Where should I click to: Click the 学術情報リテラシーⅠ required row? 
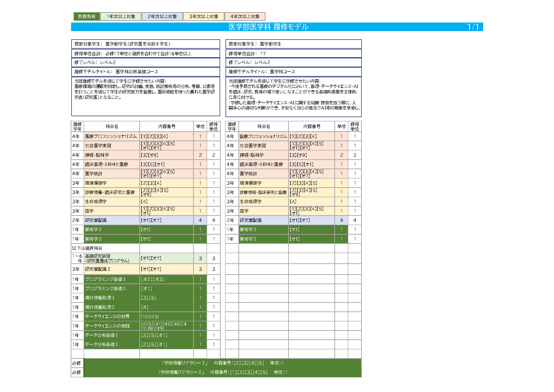(222, 363)
